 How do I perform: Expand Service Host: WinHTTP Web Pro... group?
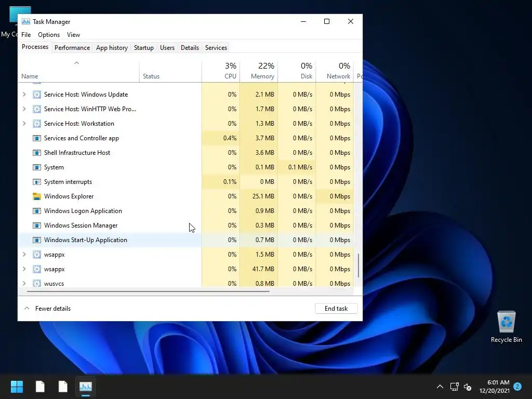coord(24,109)
